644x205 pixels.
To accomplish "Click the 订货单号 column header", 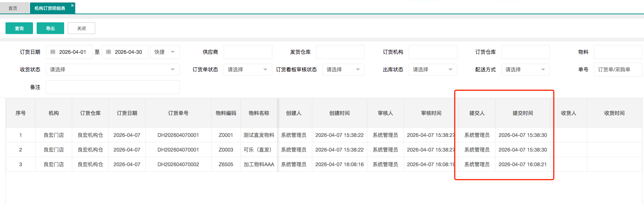I will pyautogui.click(x=179, y=113).
